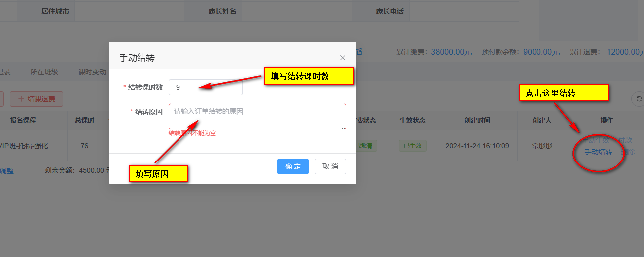Click the 结课退费 button
644x257 pixels.
point(36,99)
